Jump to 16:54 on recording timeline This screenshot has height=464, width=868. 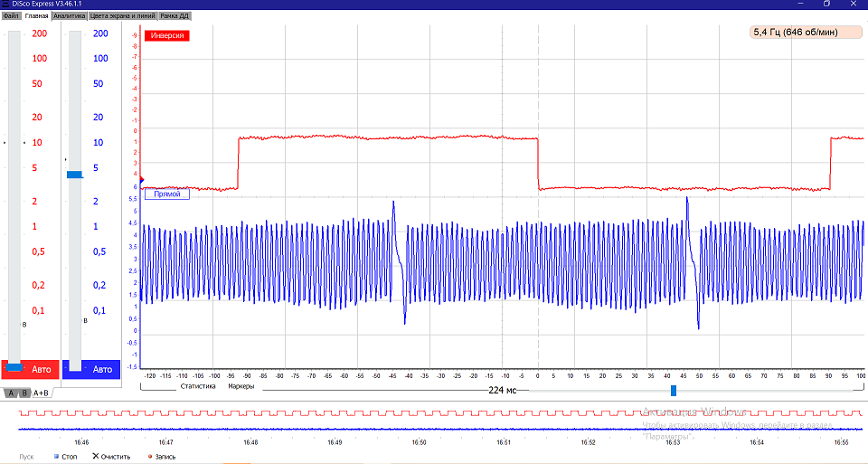[757, 442]
